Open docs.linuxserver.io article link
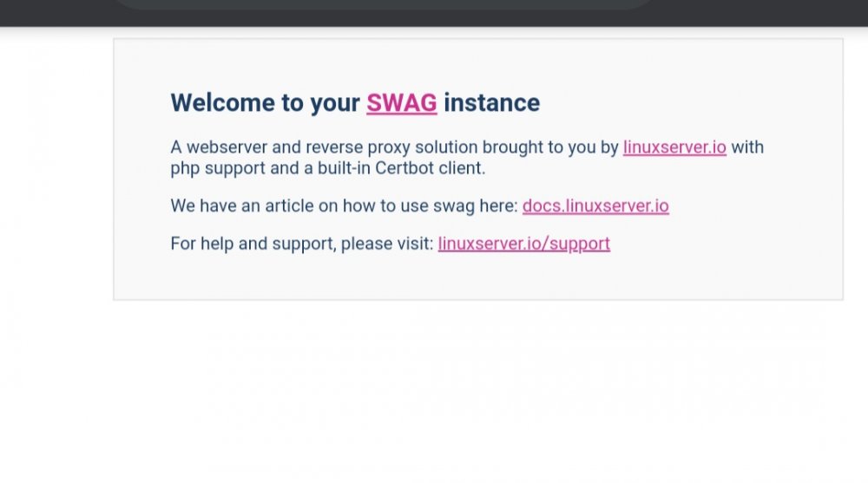This screenshot has height=483, width=868. click(595, 206)
